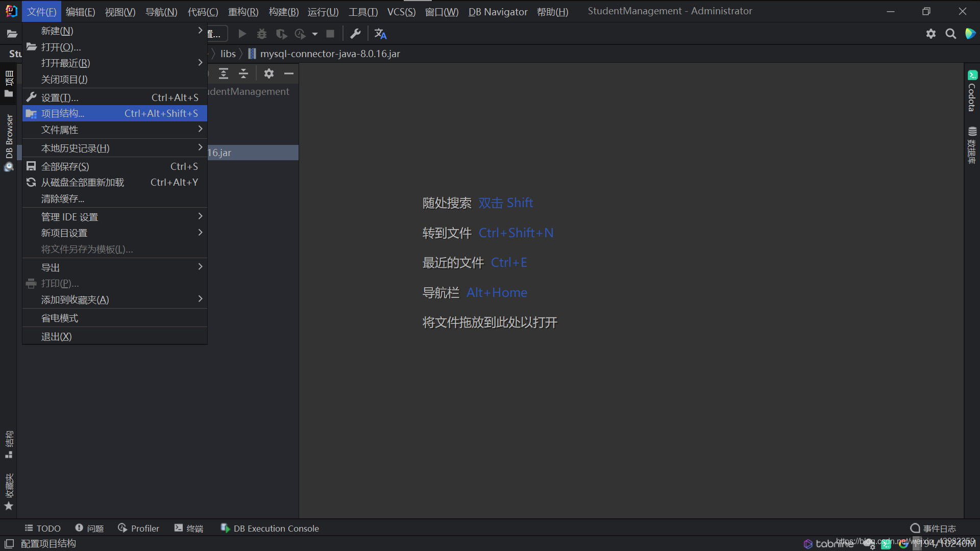Image resolution: width=980 pixels, height=551 pixels.
Task: Click the wrench build settings icon
Action: click(x=355, y=34)
